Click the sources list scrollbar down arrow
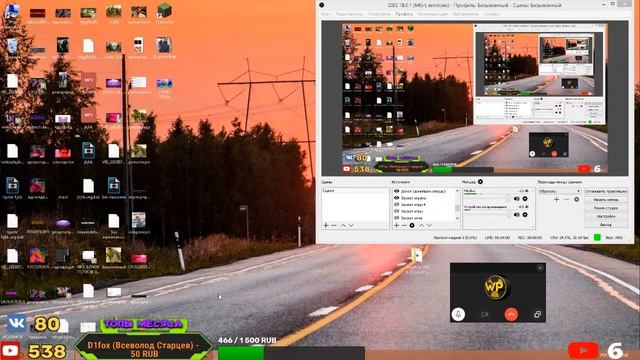This screenshot has width=640, height=360. click(457, 219)
